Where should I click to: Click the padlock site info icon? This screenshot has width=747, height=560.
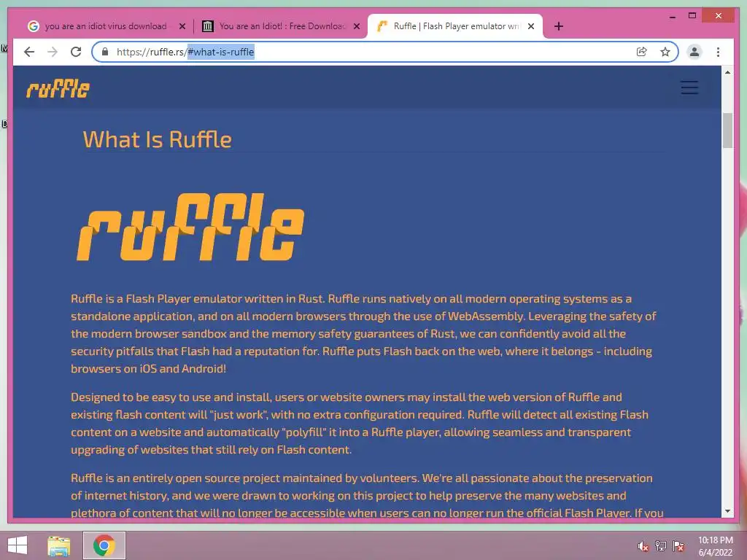pyautogui.click(x=105, y=52)
